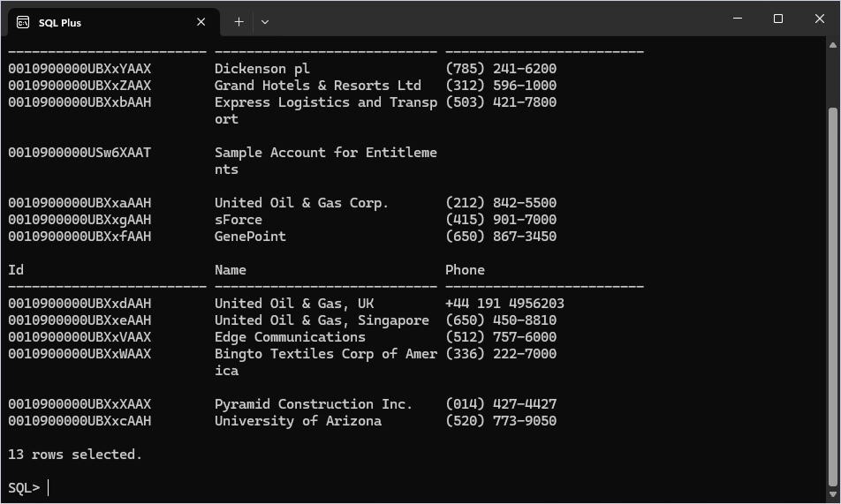
Task: Click Pyramid Construction Inc.
Action: [x=314, y=403]
